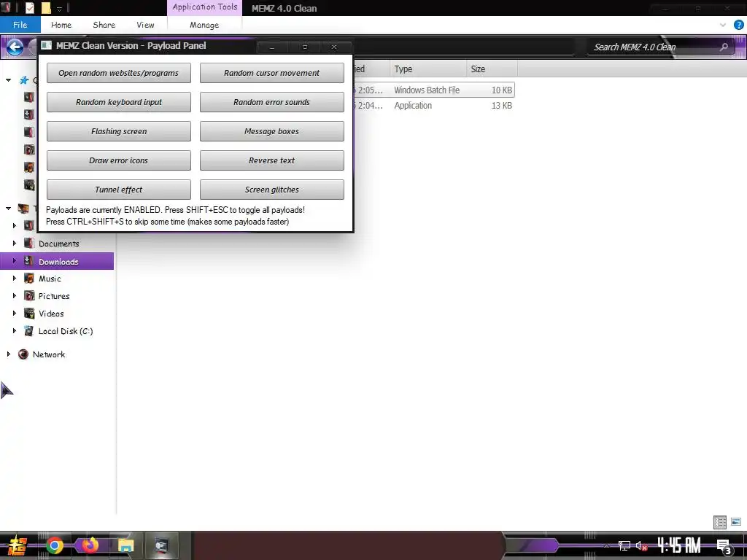Select the Windows Batch File row
Image resolution: width=747 pixels, height=560 pixels.
tap(434, 90)
